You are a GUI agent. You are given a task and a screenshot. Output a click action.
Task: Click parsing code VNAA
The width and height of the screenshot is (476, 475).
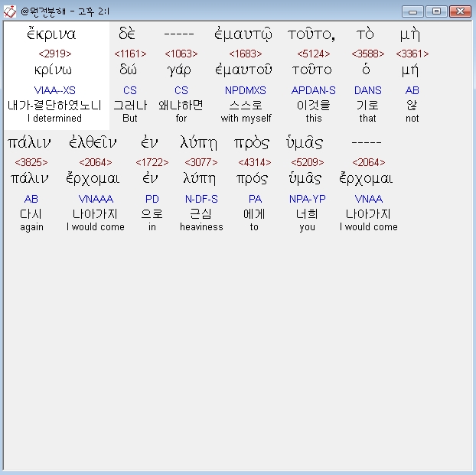pos(369,199)
